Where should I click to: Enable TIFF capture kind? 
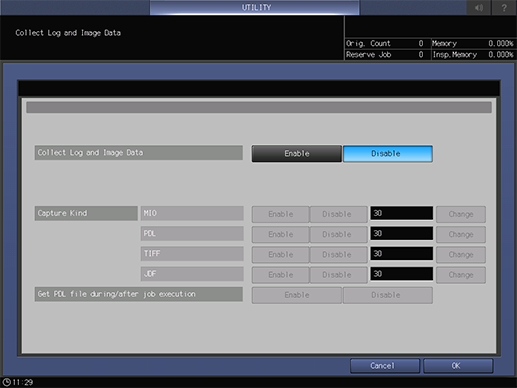[x=280, y=255]
